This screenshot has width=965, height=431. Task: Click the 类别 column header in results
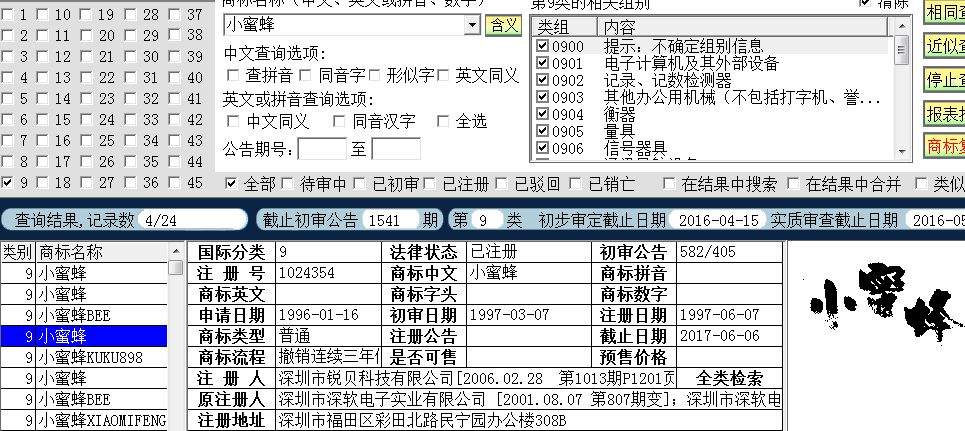pos(18,252)
